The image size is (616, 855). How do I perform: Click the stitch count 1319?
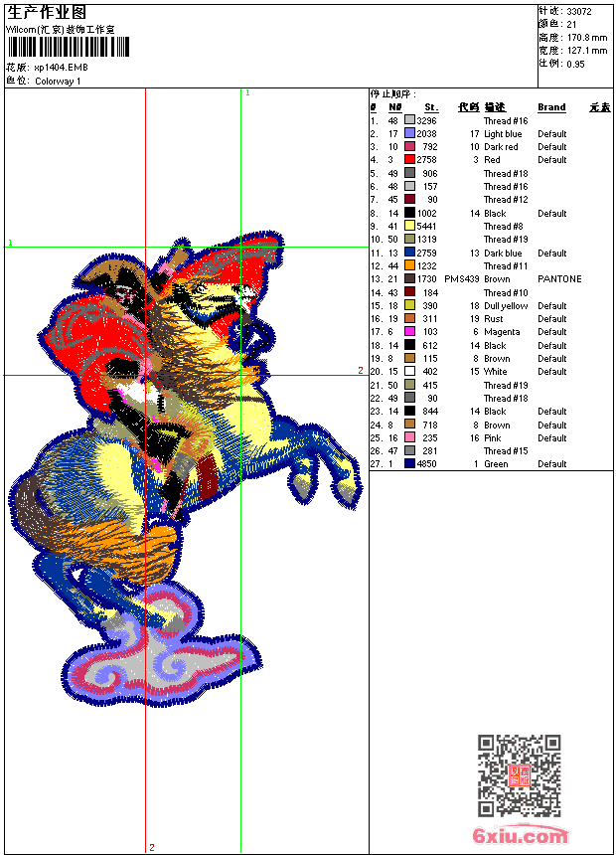[427, 240]
